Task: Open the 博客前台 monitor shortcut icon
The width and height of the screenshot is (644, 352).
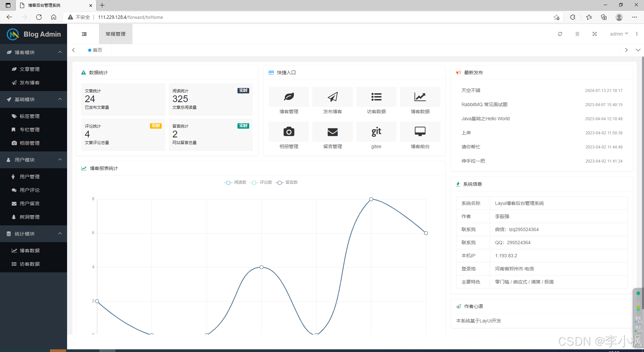Action: (420, 132)
